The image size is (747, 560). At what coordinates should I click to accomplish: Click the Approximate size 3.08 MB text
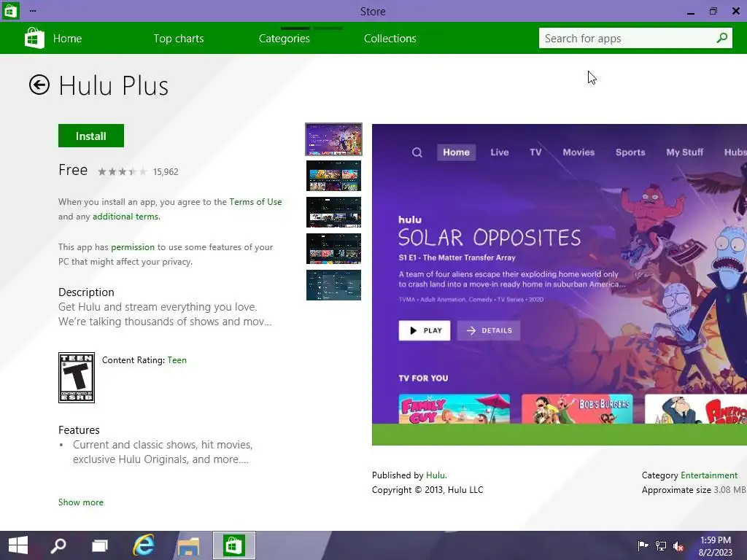point(694,490)
